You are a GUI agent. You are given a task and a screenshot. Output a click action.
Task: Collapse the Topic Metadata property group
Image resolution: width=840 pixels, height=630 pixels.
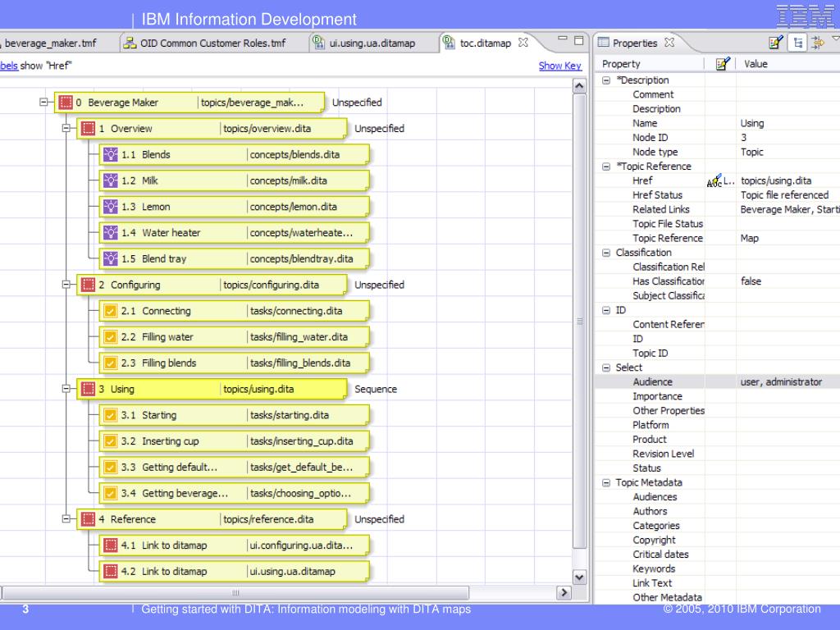(x=606, y=482)
